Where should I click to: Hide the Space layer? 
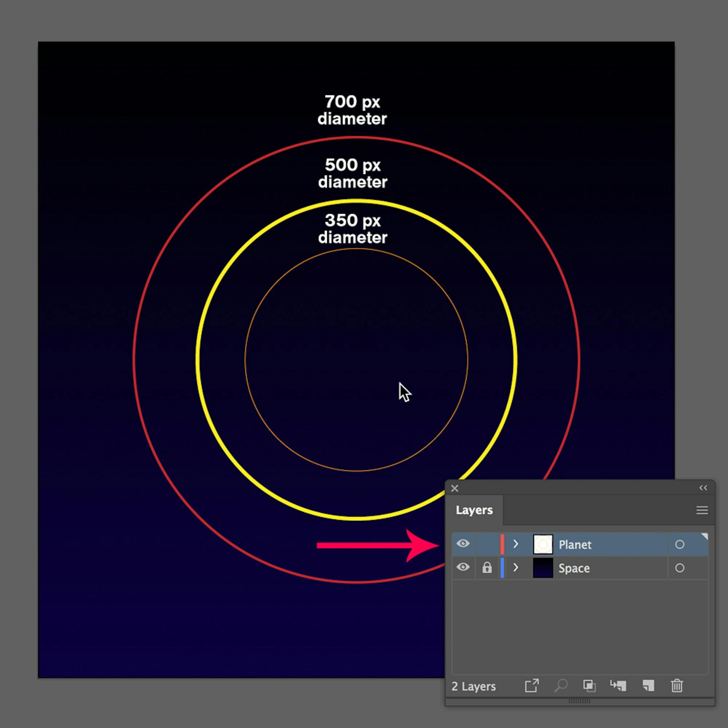[x=463, y=567]
